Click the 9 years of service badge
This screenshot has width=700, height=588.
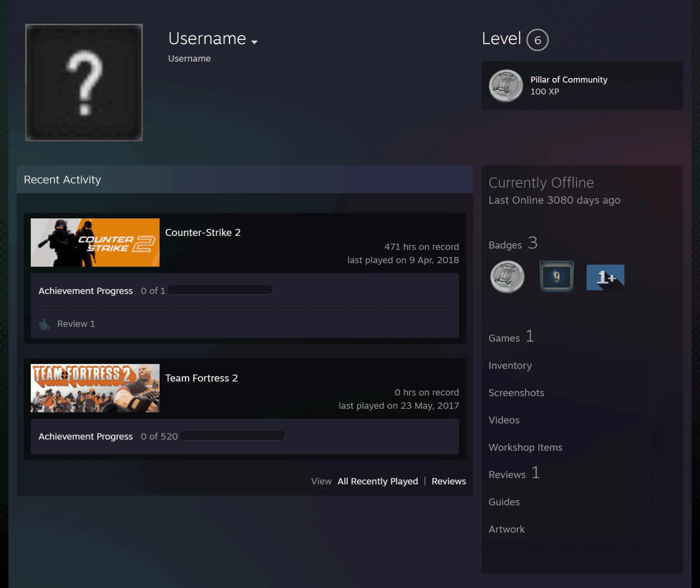click(x=556, y=277)
